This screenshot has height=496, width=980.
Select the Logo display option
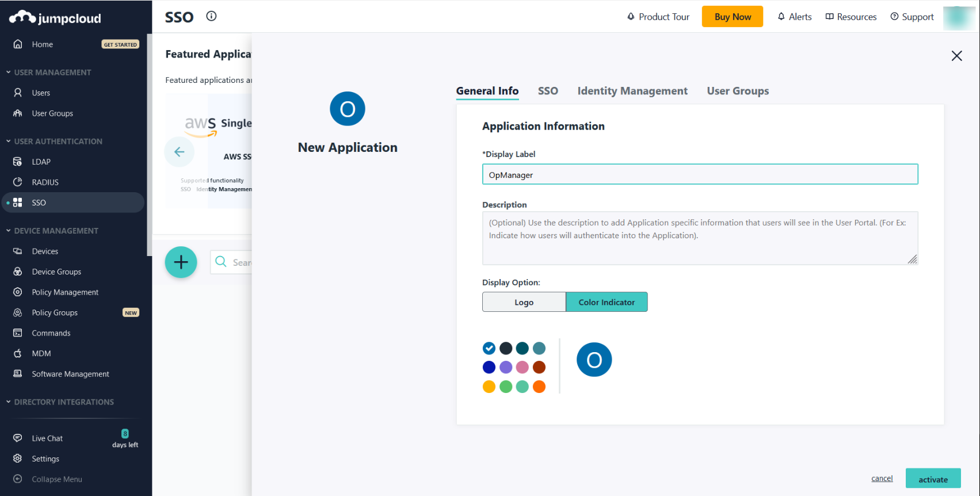[x=524, y=302]
